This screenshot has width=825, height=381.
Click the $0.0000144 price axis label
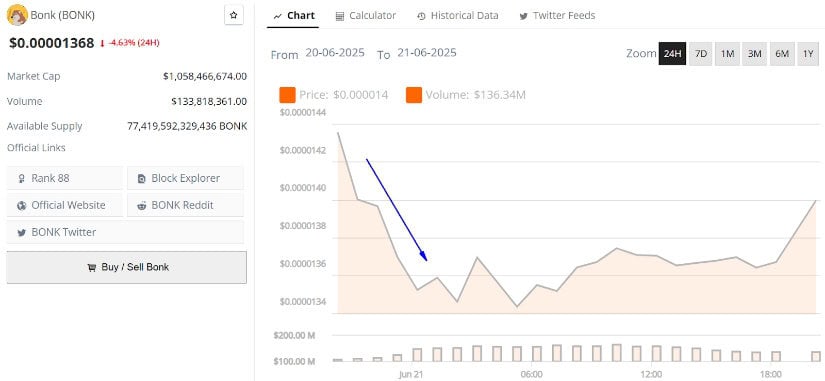point(303,112)
